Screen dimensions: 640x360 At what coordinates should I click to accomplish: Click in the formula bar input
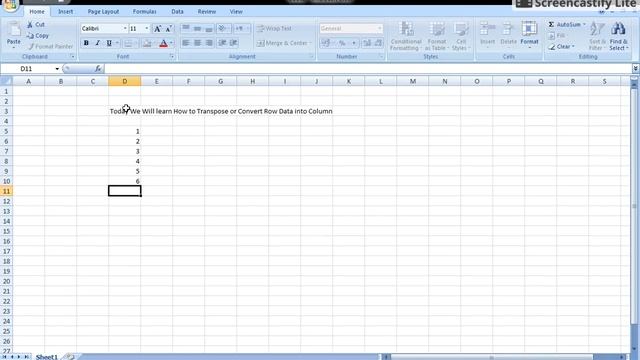click(367, 69)
